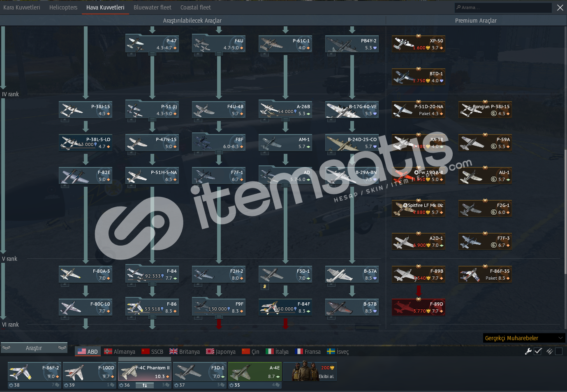Select the B-57B bomber card
The height and width of the screenshot is (392, 567).
tap(352, 307)
